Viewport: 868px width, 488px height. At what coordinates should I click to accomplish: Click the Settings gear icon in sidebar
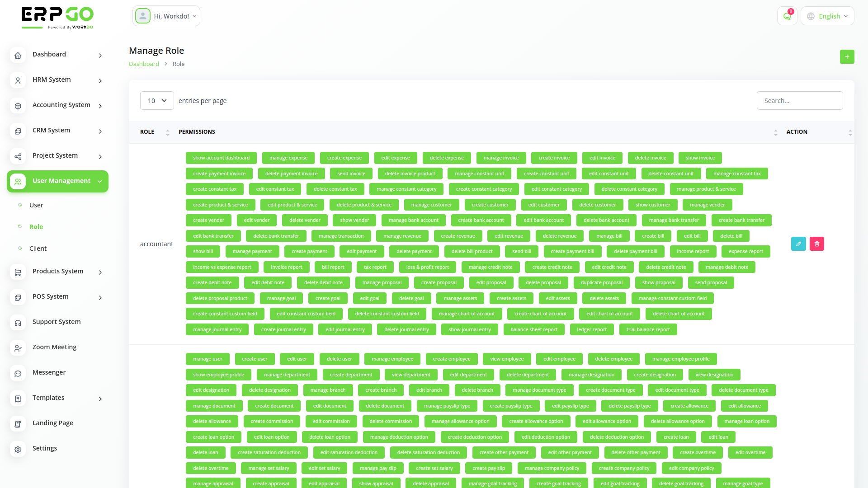(x=18, y=449)
